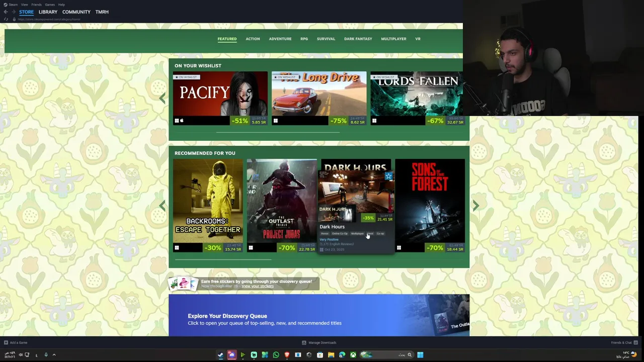Open the View menu
644x362 pixels.
24,5
